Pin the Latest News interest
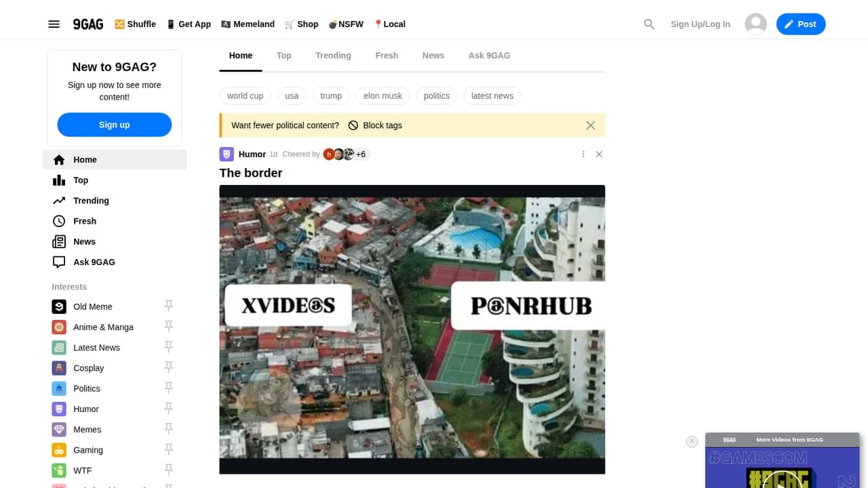This screenshot has height=488, width=868. (x=169, y=348)
